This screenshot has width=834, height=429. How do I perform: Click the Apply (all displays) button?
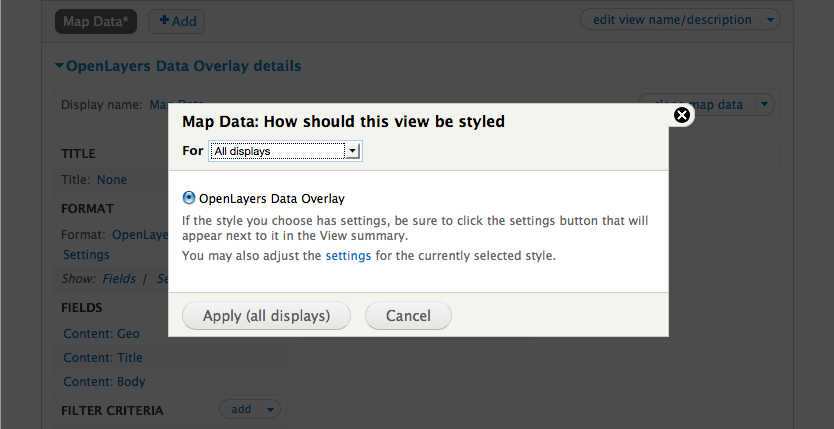click(x=266, y=315)
